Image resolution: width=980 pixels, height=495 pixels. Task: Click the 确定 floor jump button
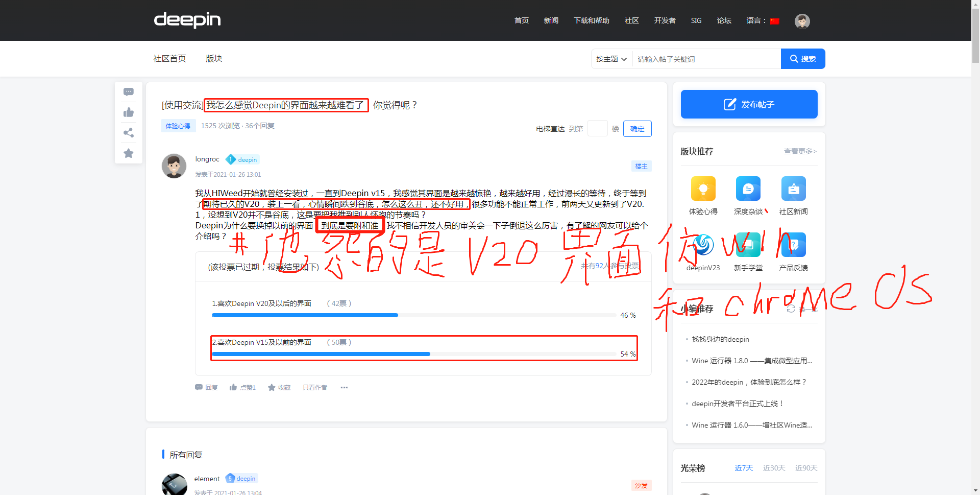click(x=638, y=129)
